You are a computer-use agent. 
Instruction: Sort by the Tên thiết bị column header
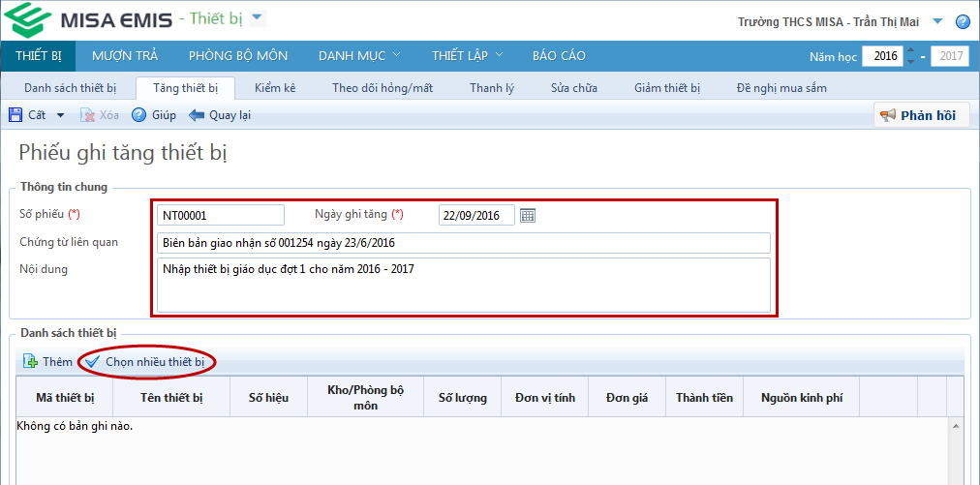[x=171, y=397]
